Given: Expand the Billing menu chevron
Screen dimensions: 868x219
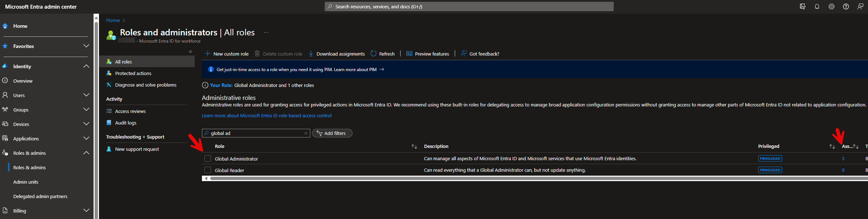Looking at the screenshot, I should pos(86,210).
